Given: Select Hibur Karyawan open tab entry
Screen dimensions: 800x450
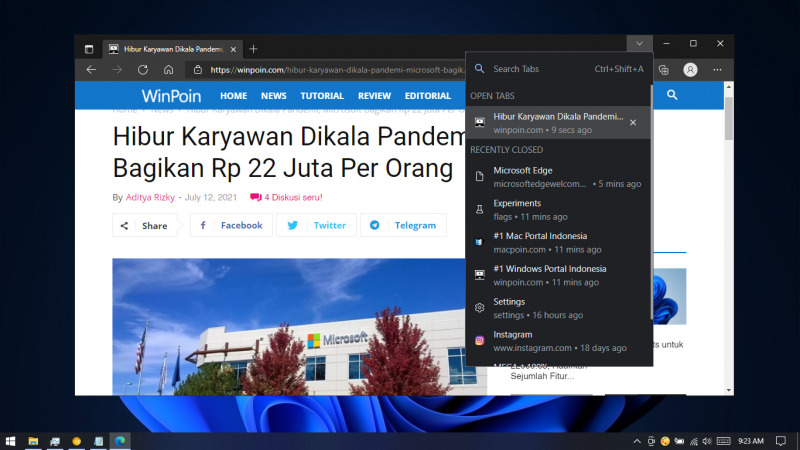Looking at the screenshot, I should pos(558,122).
